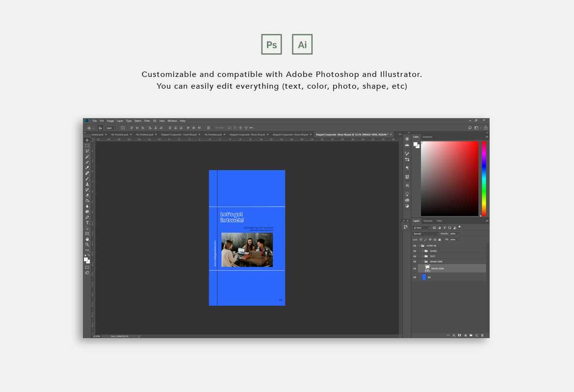Select the Rectangular Marquee tool

point(87,146)
